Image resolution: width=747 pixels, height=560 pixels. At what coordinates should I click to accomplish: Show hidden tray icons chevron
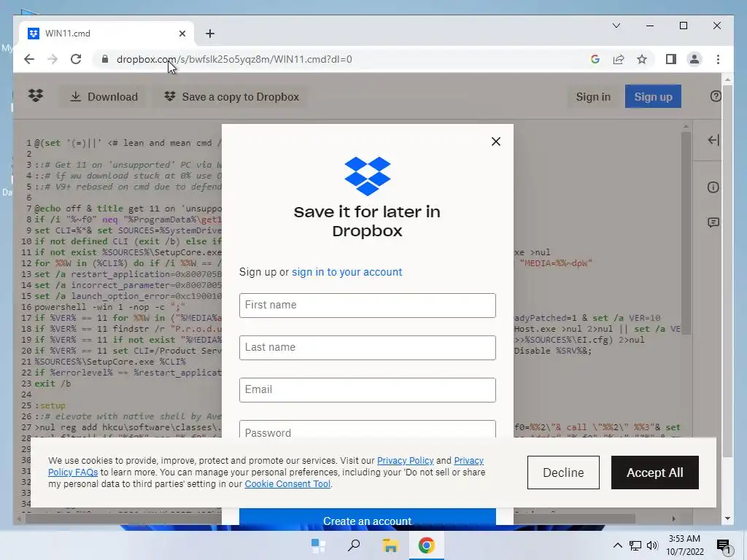tap(617, 545)
